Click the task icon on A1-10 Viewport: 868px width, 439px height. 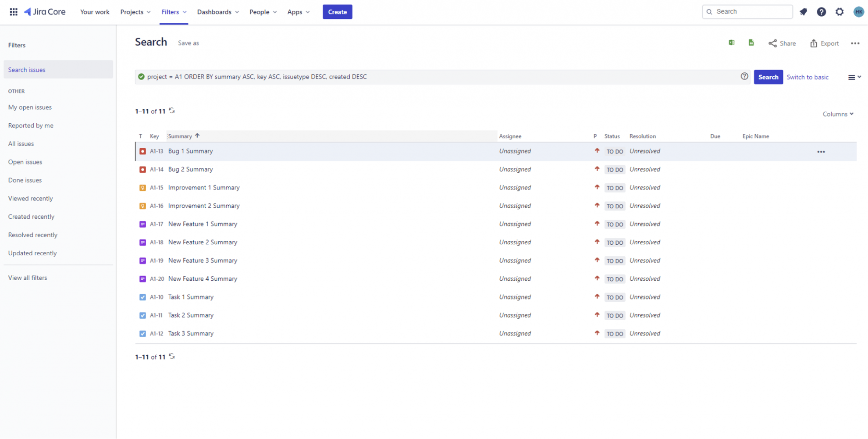[x=142, y=297]
